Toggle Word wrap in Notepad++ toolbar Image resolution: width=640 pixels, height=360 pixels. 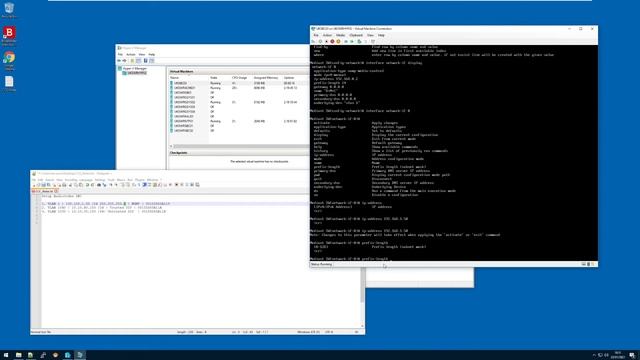133,185
